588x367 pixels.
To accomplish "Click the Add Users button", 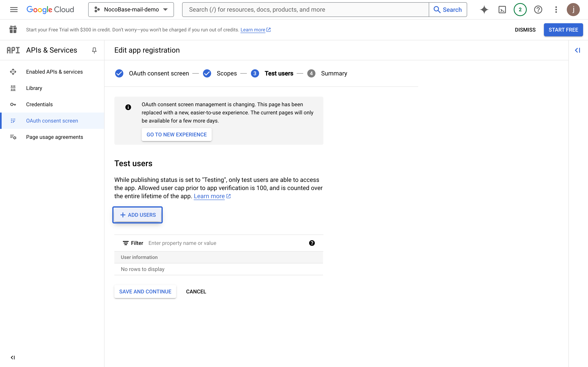I will tap(138, 215).
